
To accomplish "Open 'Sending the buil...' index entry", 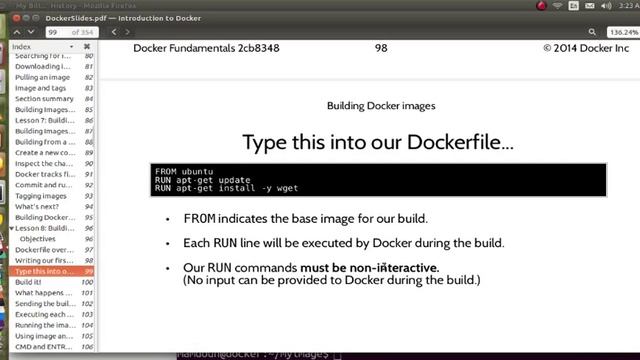I will click(53, 304).
